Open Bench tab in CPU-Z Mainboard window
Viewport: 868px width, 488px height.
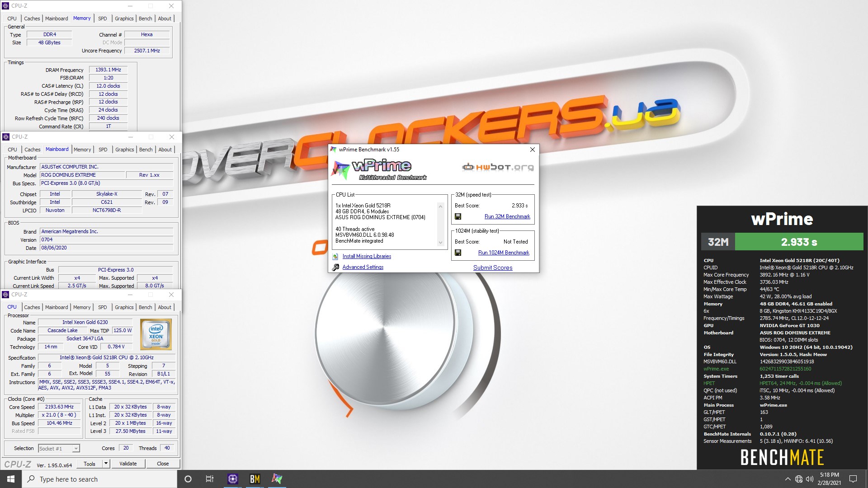[146, 150]
